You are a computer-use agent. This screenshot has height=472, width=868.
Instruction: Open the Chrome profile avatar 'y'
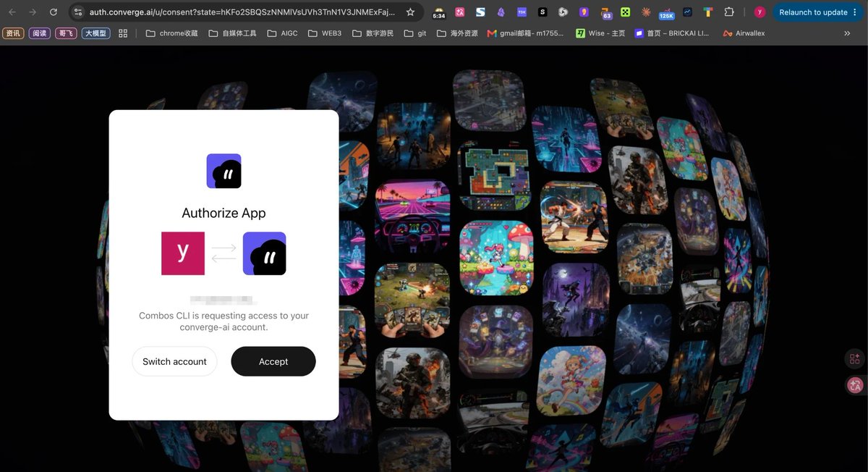(759, 12)
